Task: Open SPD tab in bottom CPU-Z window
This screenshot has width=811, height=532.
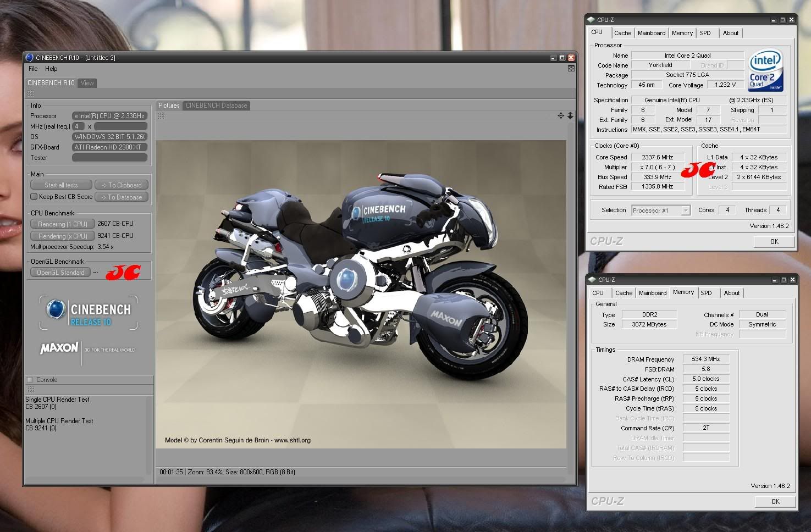Action: (x=707, y=293)
